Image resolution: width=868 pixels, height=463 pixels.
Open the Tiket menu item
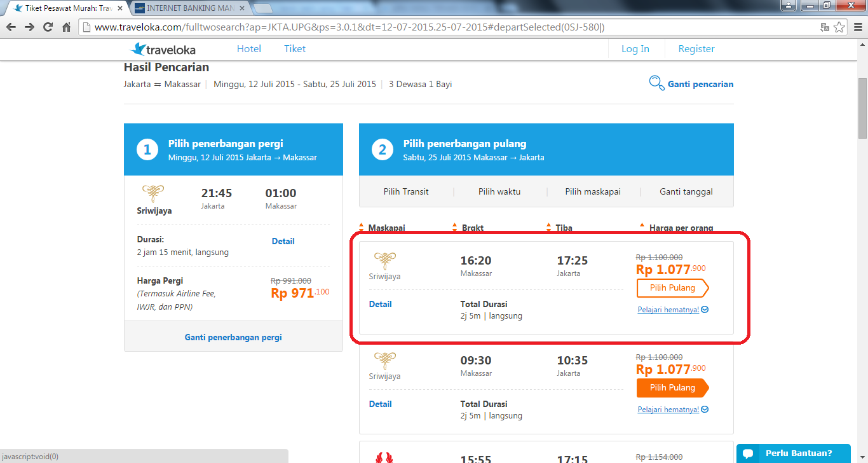coord(295,49)
